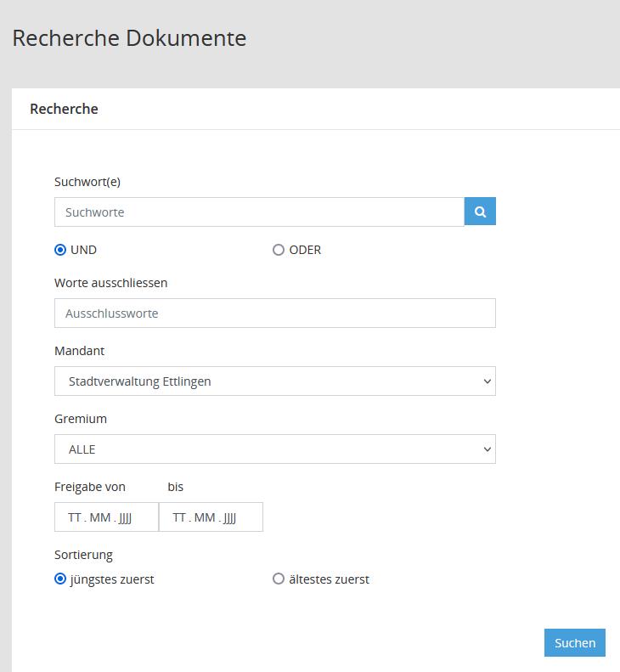Switch sorting to ältestes zuerst
The width and height of the screenshot is (620, 672).
coord(279,579)
